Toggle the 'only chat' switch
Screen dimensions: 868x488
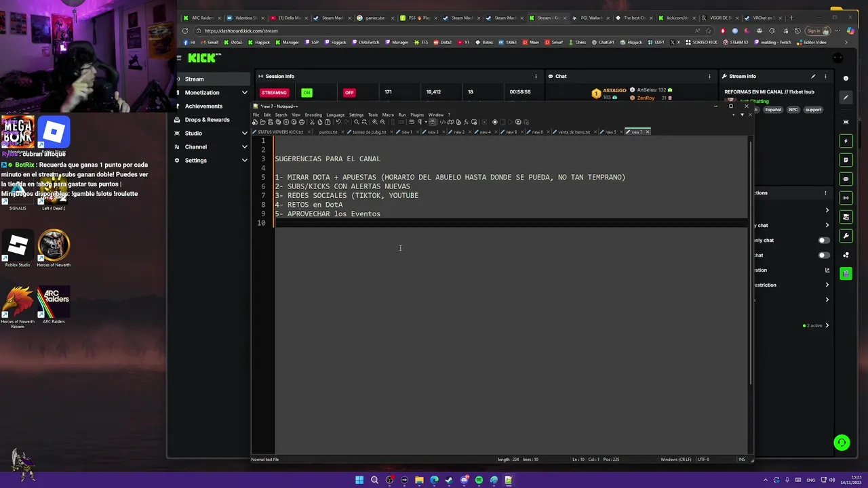tap(823, 240)
